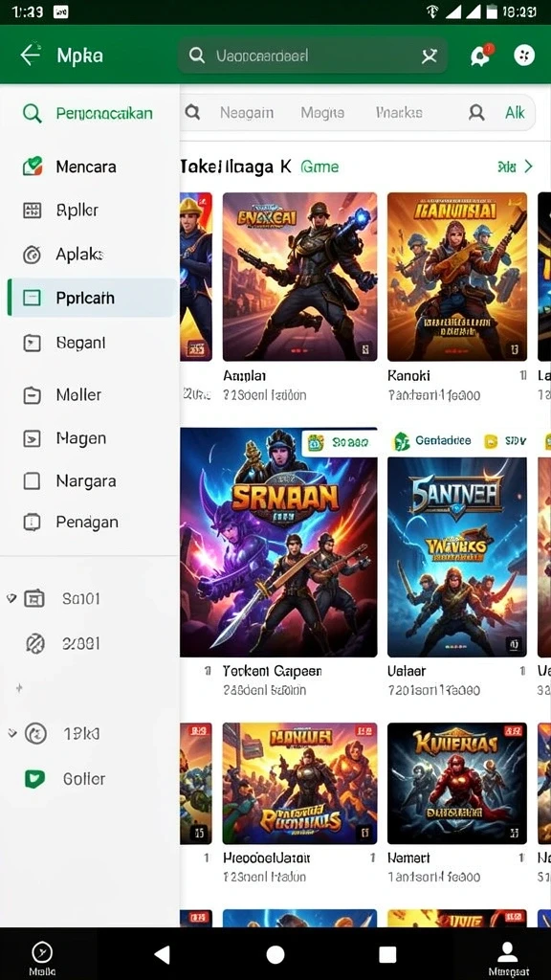Click the magnifier icon in filter bar

pos(193,113)
